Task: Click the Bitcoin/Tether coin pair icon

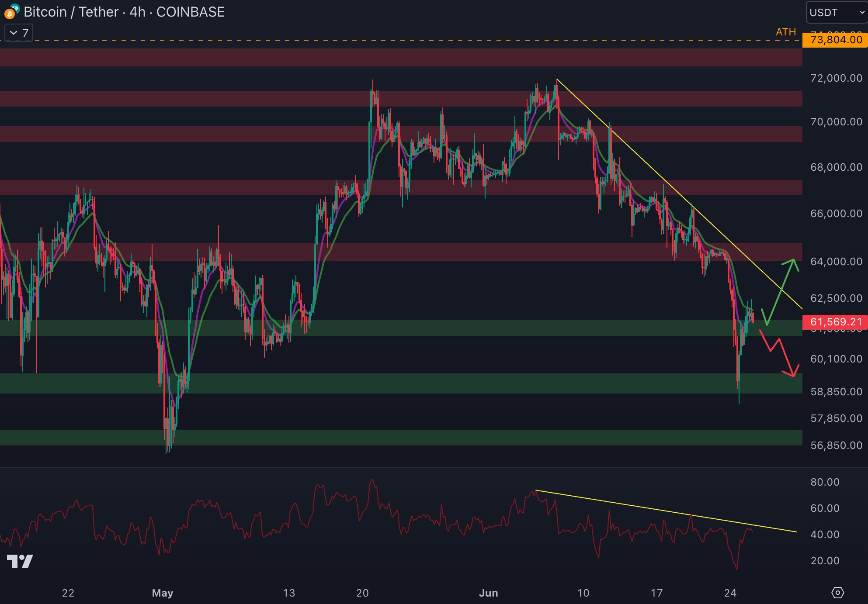Action: pos(11,12)
